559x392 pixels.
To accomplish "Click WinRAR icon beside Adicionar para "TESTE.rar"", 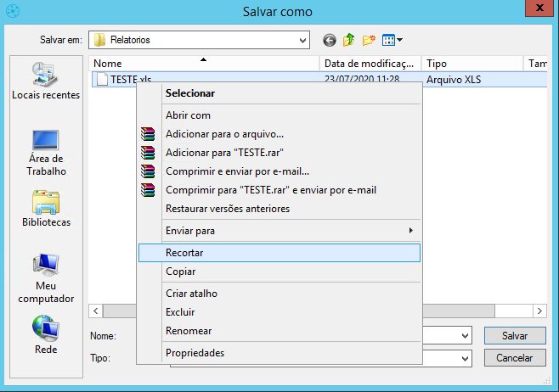I will pos(148,153).
